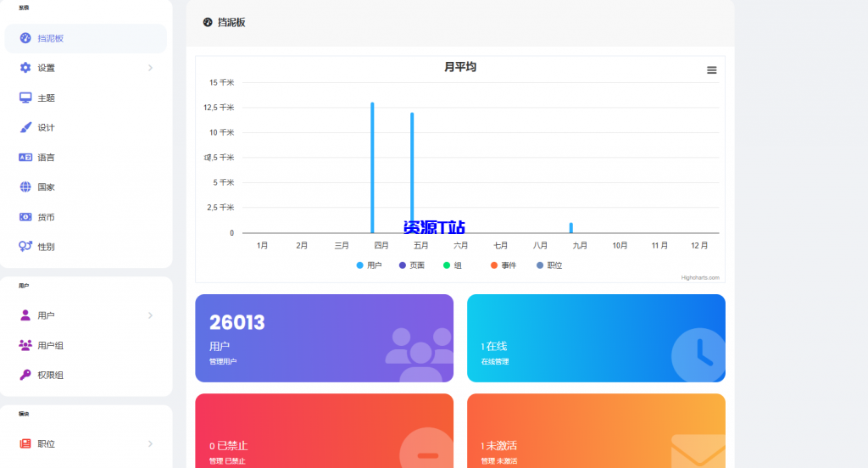Toggle the 事件 legend item
868x468 pixels.
click(x=504, y=265)
